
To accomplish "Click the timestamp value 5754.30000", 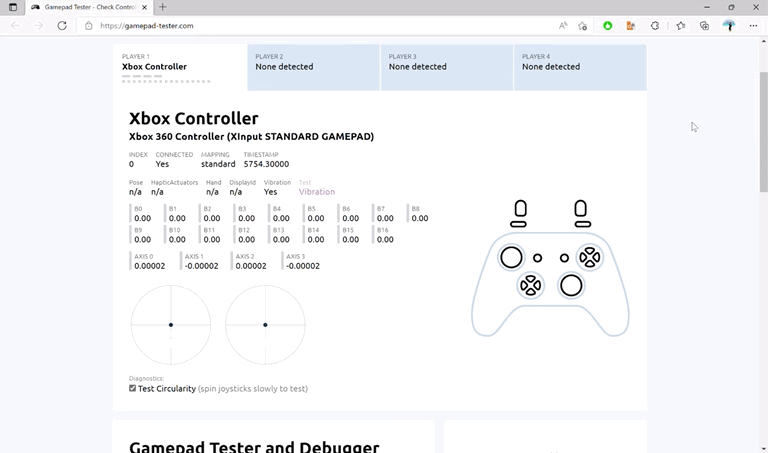I will [x=266, y=164].
